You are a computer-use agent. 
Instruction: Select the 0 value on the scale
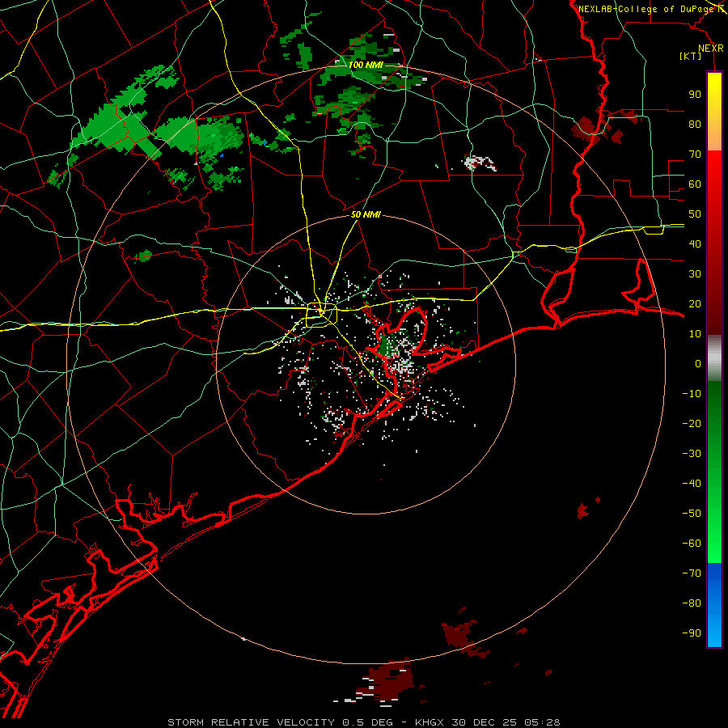tap(698, 363)
